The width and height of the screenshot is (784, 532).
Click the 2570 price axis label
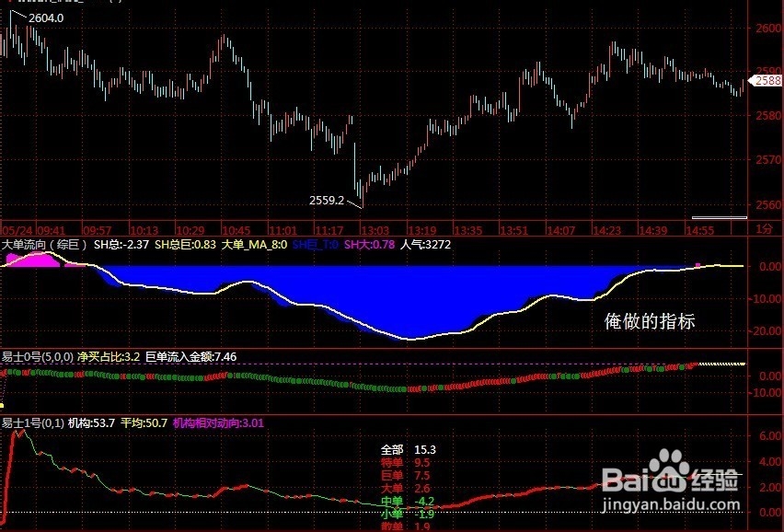pyautogui.click(x=768, y=160)
